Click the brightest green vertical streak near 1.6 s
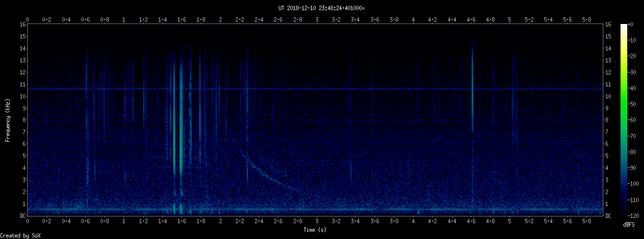Screen dimensions: 644x239 point(181,120)
